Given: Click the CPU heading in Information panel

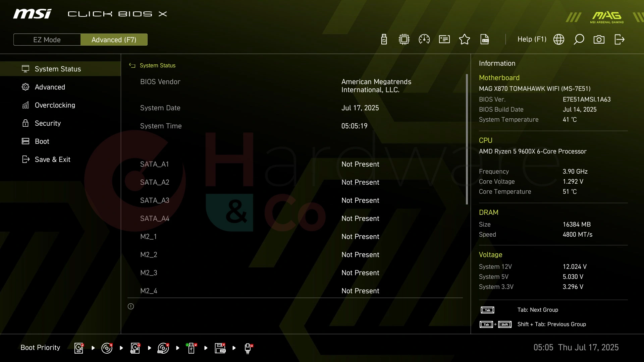Looking at the screenshot, I should click(485, 140).
